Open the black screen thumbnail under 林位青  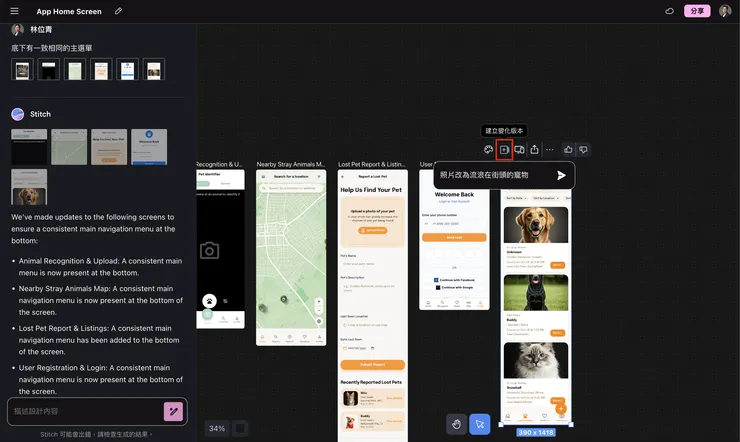coord(49,70)
